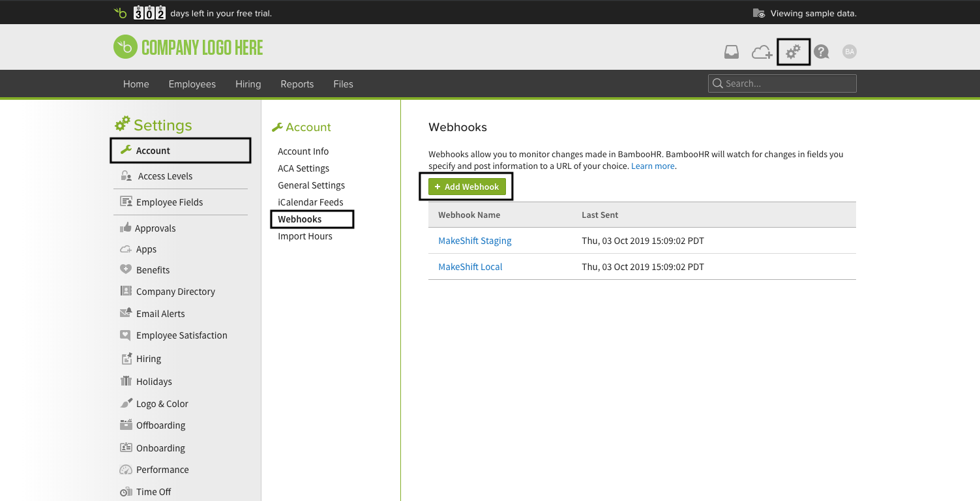
Task: Open the BA user avatar menu
Action: click(x=849, y=52)
